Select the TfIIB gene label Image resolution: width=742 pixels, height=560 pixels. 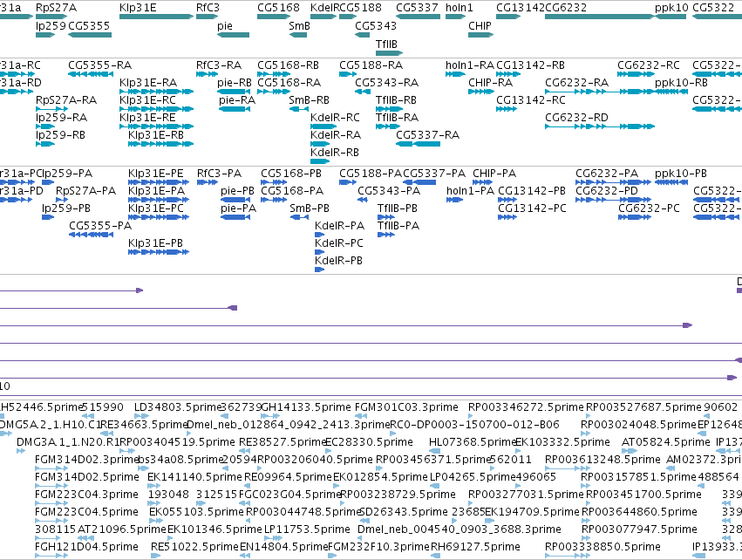click(386, 44)
